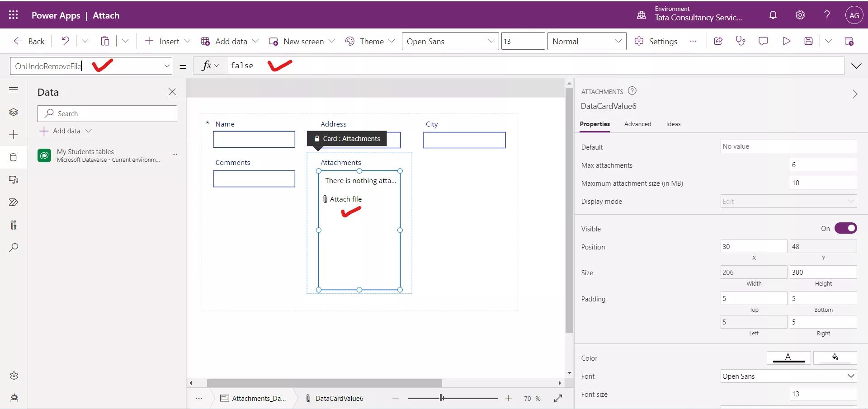Open the Power Automate panel

coord(14,202)
